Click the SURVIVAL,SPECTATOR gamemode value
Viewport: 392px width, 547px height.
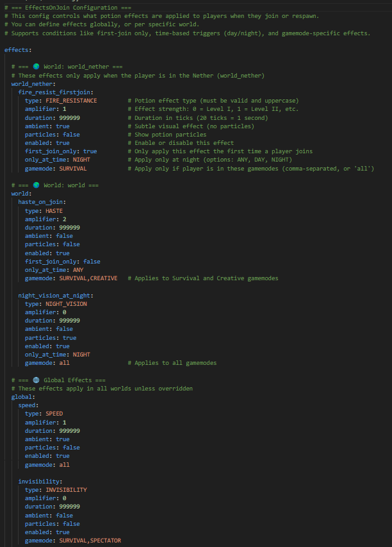(90, 541)
